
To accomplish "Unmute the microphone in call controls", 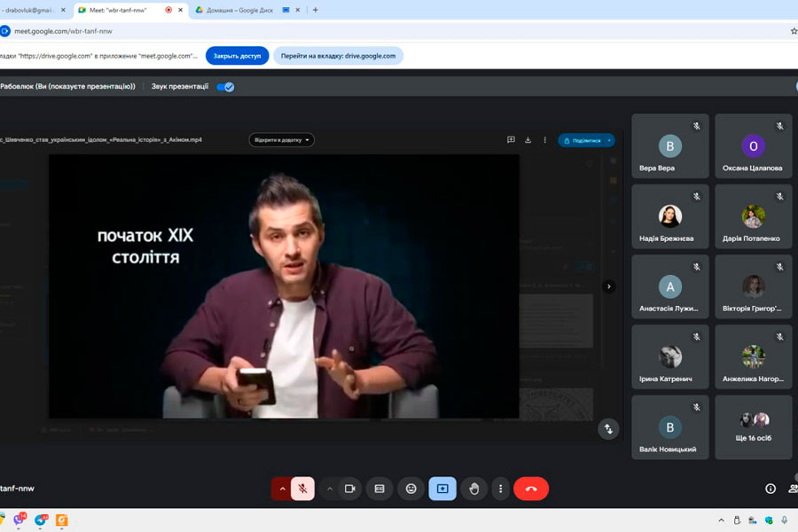I will tap(303, 489).
